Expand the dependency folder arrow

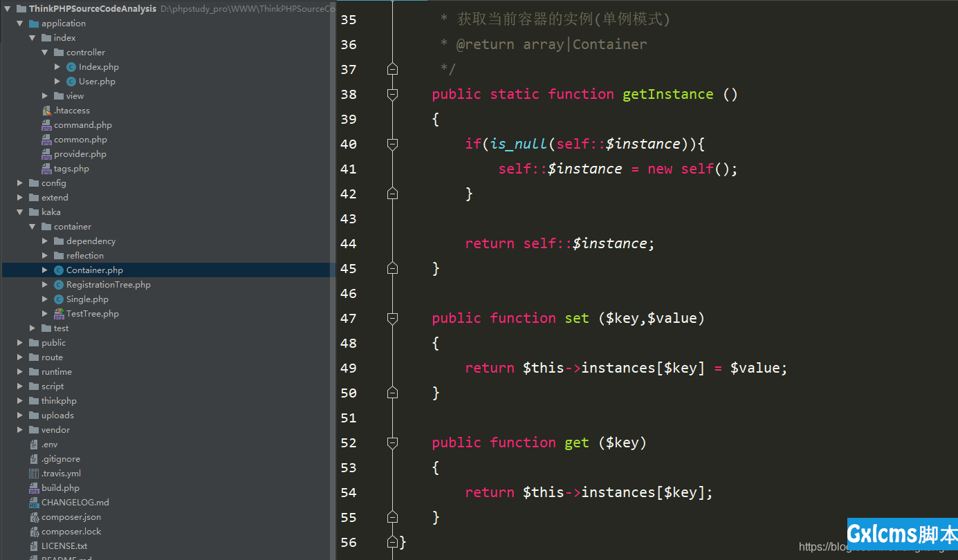pos(45,241)
